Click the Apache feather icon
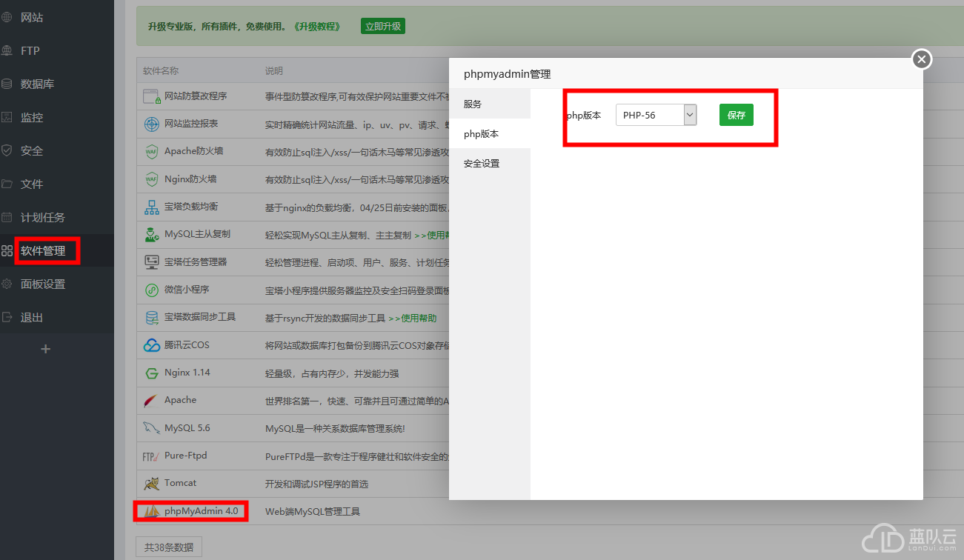This screenshot has height=560, width=964. [x=152, y=401]
